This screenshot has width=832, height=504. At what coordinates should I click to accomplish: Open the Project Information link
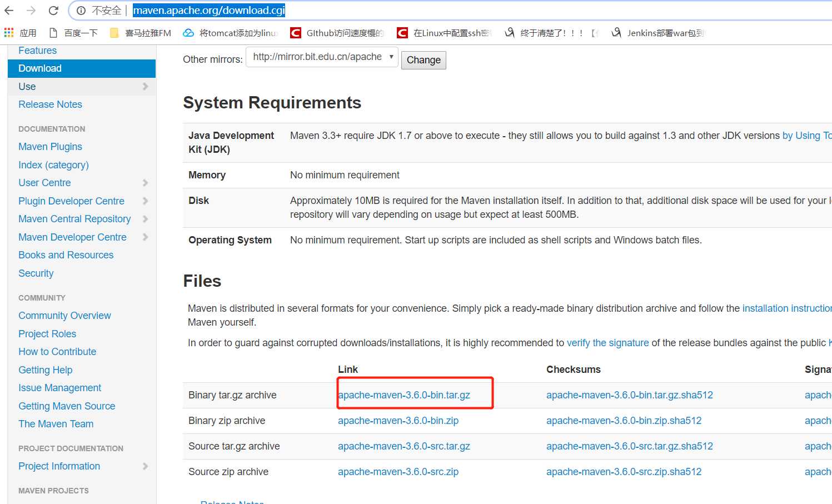59,466
